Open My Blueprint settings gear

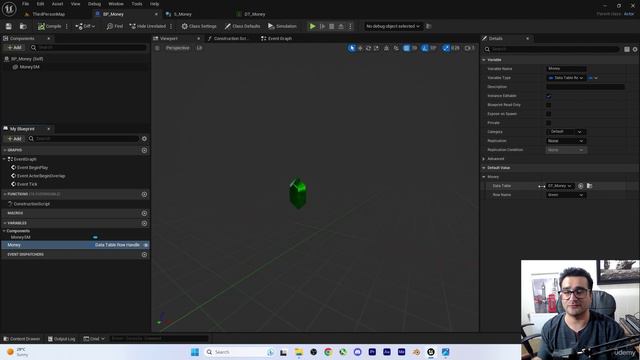pyautogui.click(x=144, y=139)
